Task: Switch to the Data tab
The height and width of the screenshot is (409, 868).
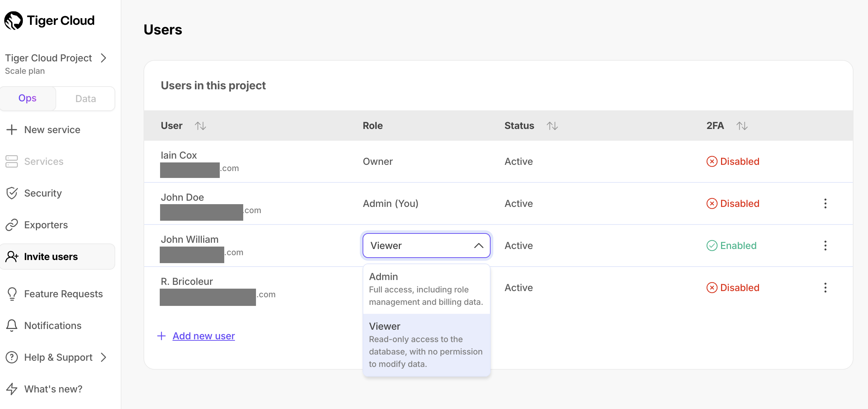Action: (86, 99)
